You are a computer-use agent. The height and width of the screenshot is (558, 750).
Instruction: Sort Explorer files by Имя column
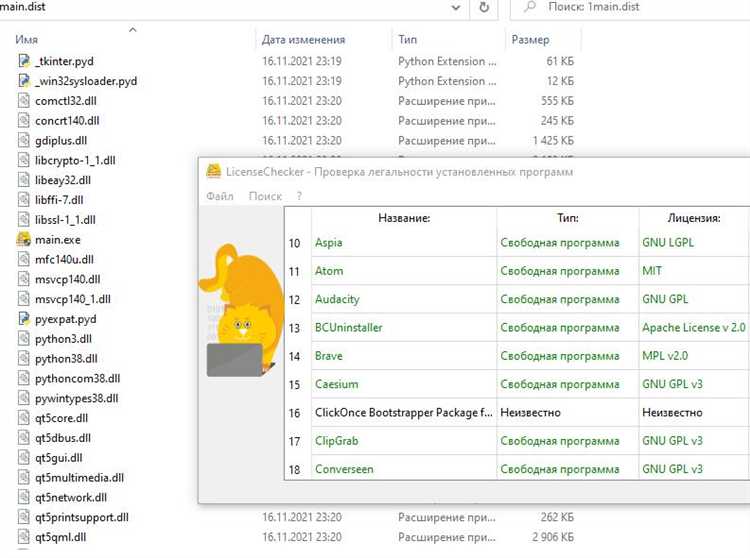(x=27, y=40)
